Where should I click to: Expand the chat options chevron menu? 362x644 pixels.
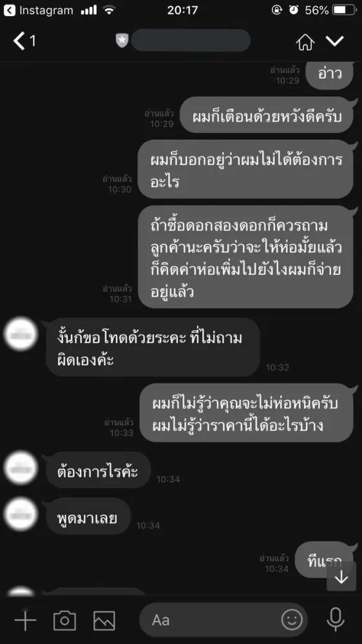[335, 41]
